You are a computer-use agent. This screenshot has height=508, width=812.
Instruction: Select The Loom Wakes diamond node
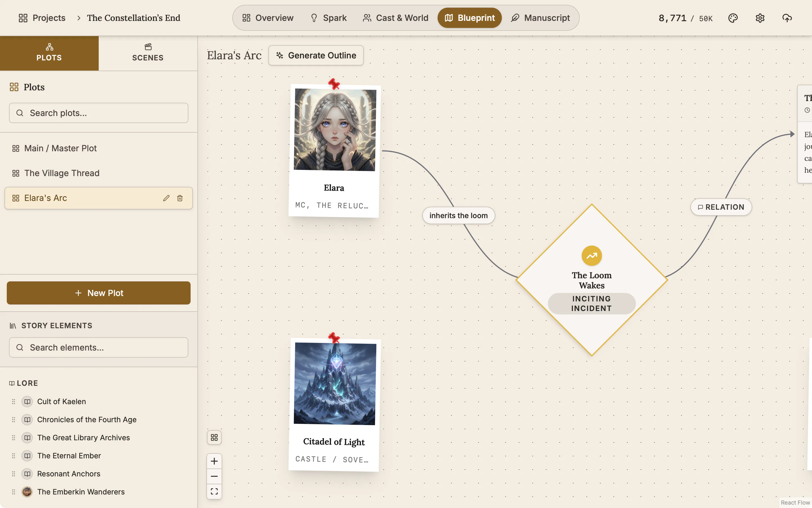click(x=592, y=280)
